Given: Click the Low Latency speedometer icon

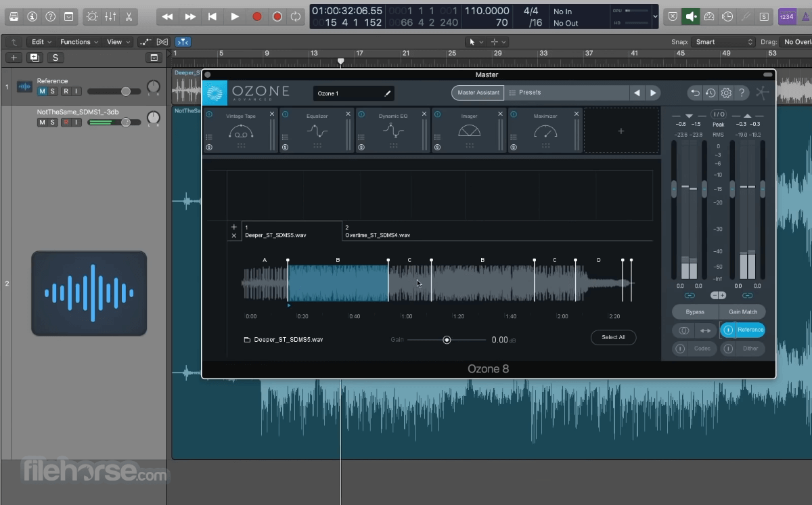Looking at the screenshot, I should tap(709, 16).
